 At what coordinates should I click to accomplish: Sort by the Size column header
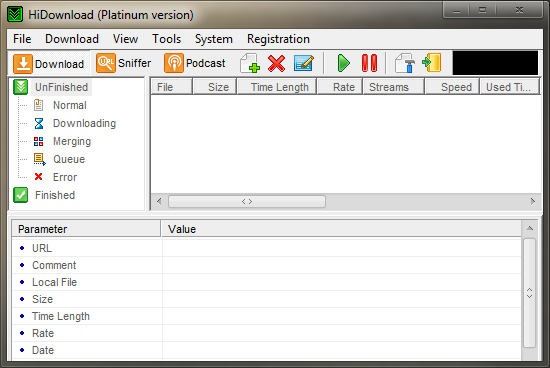(x=215, y=87)
